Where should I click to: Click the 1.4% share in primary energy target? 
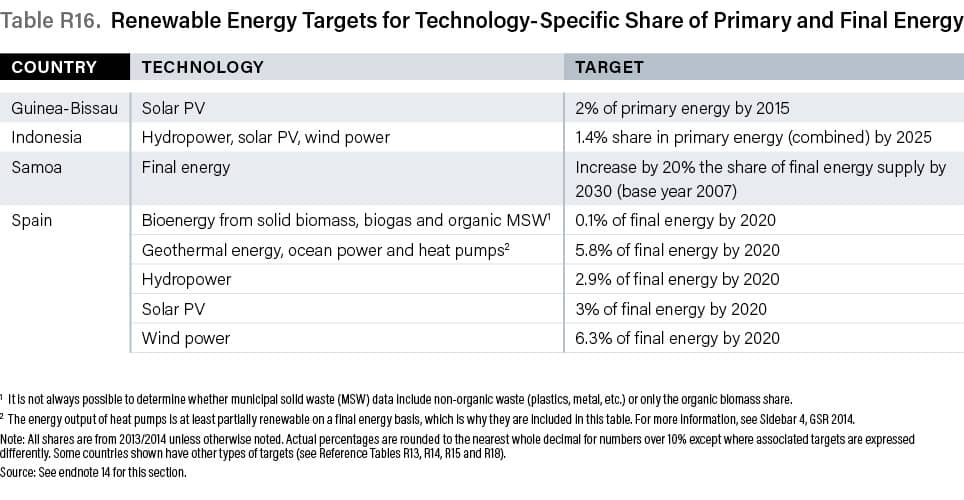pos(753,137)
